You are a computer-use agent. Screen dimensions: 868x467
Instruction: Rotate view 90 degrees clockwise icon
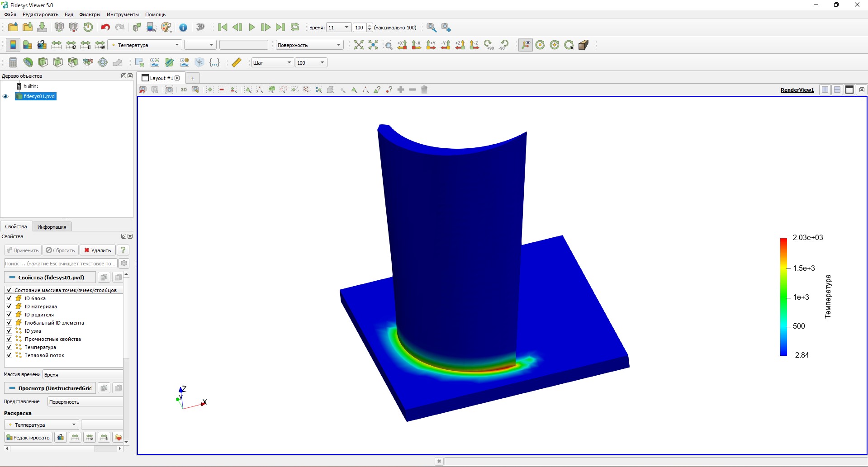(x=489, y=45)
